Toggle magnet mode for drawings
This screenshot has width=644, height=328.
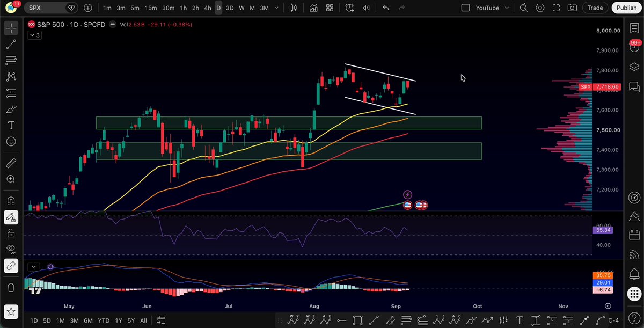click(x=11, y=201)
